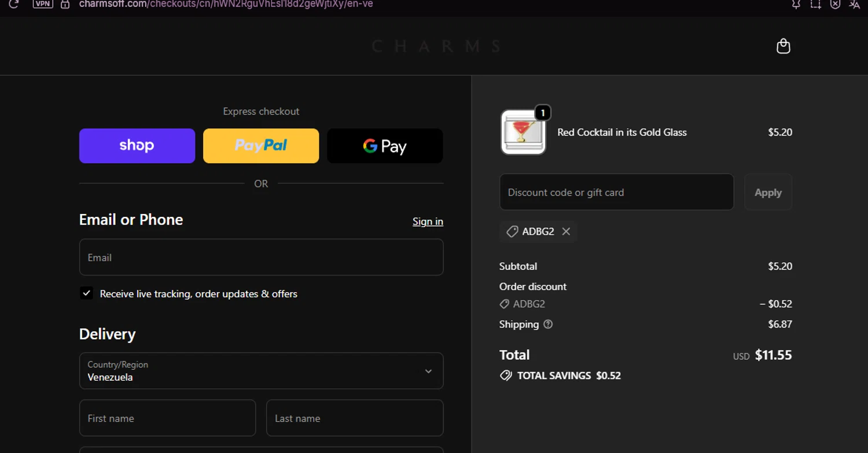Open browser translate icon
The image size is (868, 453).
pyautogui.click(x=854, y=4)
